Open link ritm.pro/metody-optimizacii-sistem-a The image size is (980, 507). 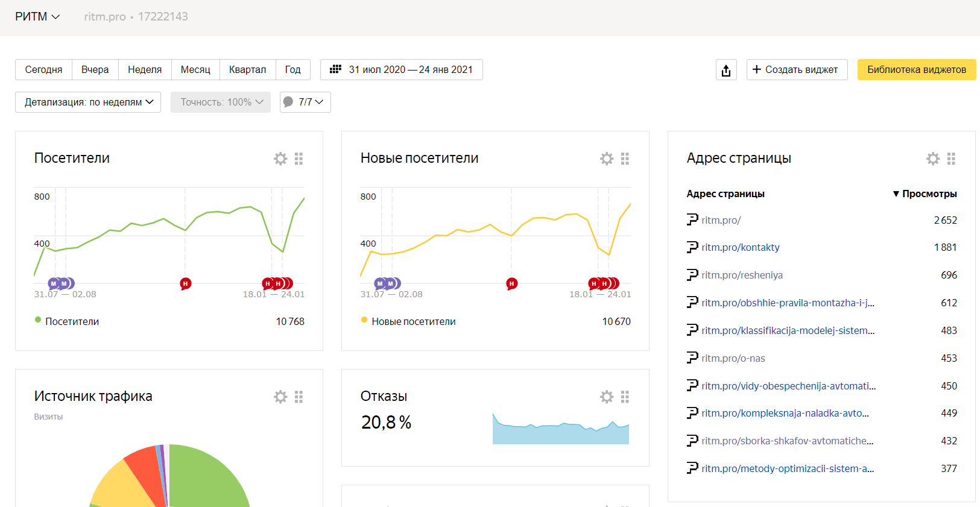tap(788, 468)
